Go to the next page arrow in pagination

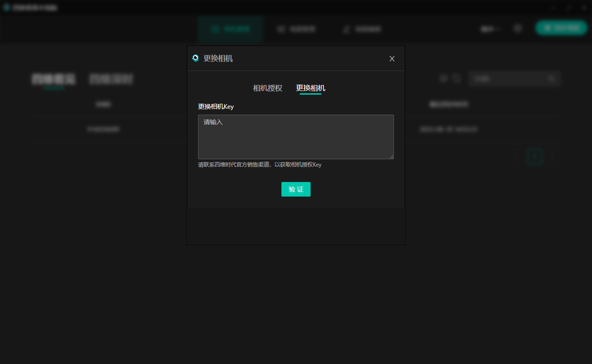553,157
